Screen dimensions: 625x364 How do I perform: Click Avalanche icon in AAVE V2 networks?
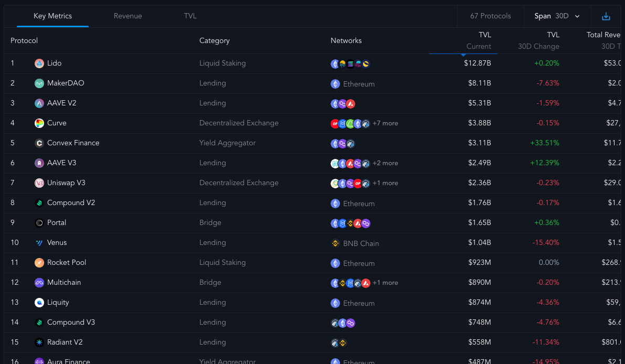click(x=351, y=104)
